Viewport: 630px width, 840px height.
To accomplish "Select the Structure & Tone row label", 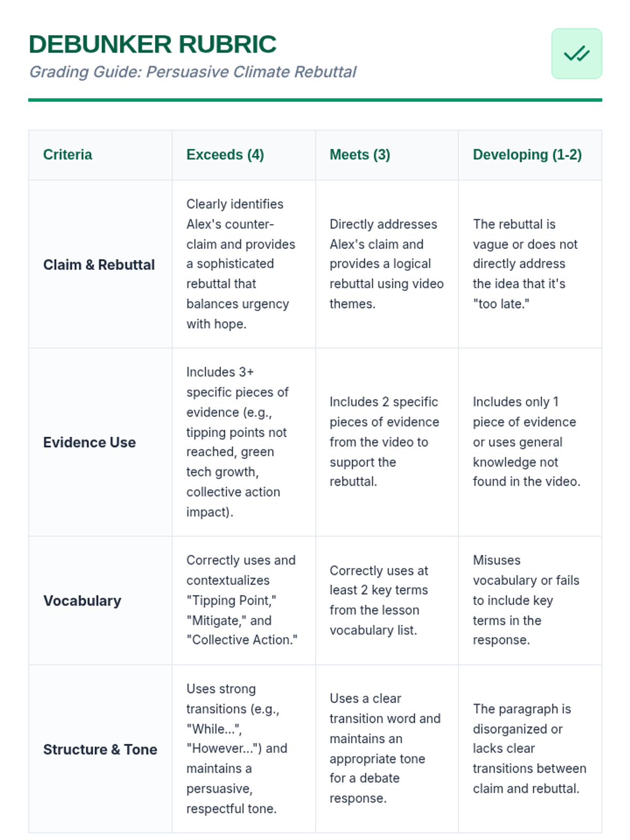I will click(100, 749).
